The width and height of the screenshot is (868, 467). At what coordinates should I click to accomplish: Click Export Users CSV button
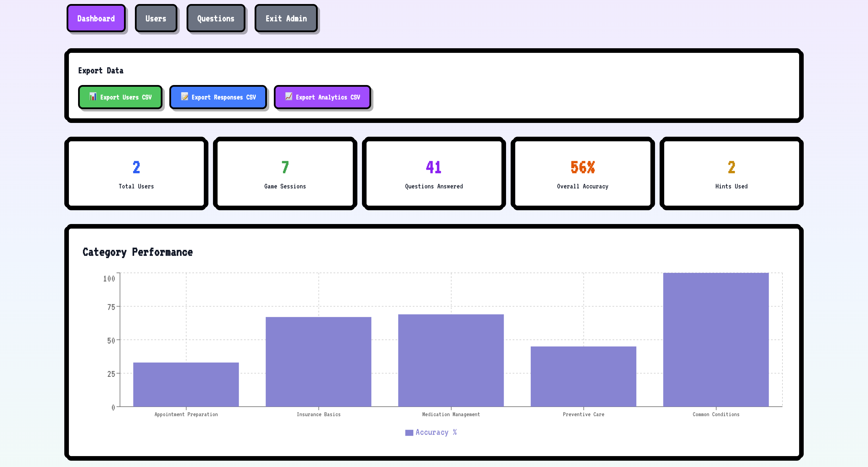120,97
